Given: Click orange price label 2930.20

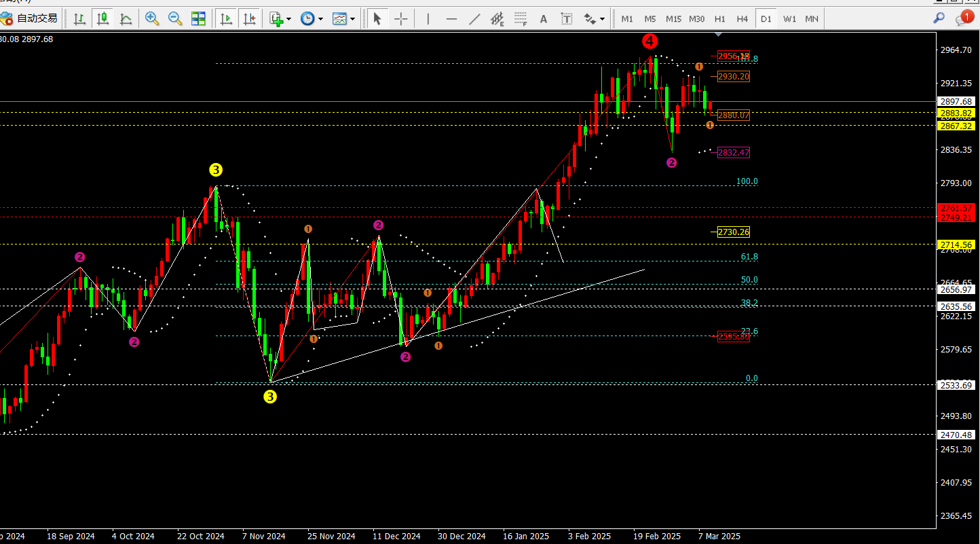Looking at the screenshot, I should 734,77.
